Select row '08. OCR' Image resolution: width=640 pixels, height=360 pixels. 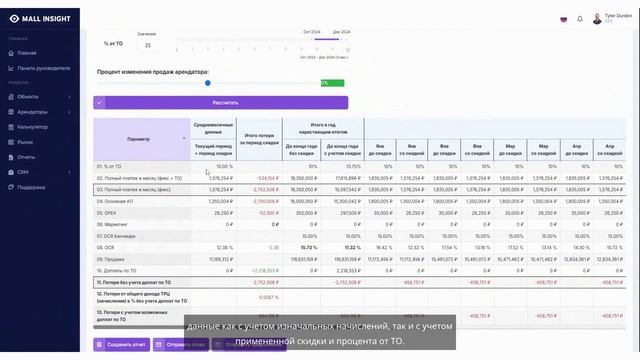coord(360,248)
